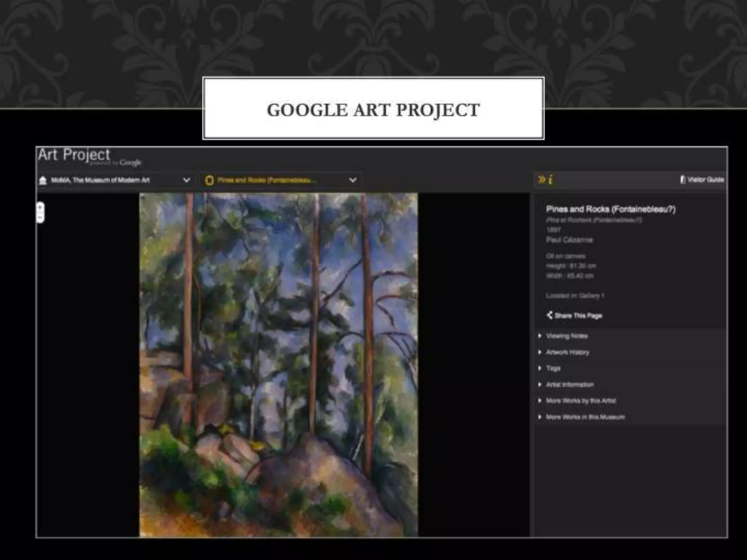Select MoMA, The Museum of Modern Art
The height and width of the screenshot is (560, 747).
tap(100, 180)
